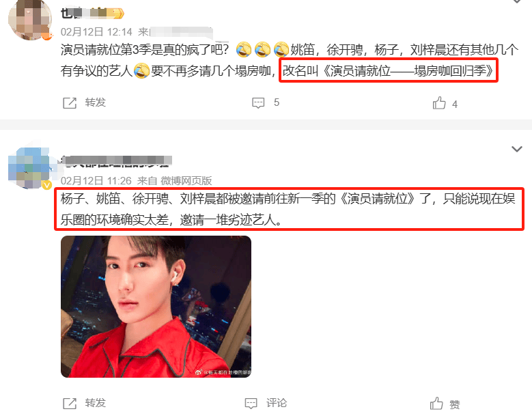Click the repost icon on second post

point(70,404)
